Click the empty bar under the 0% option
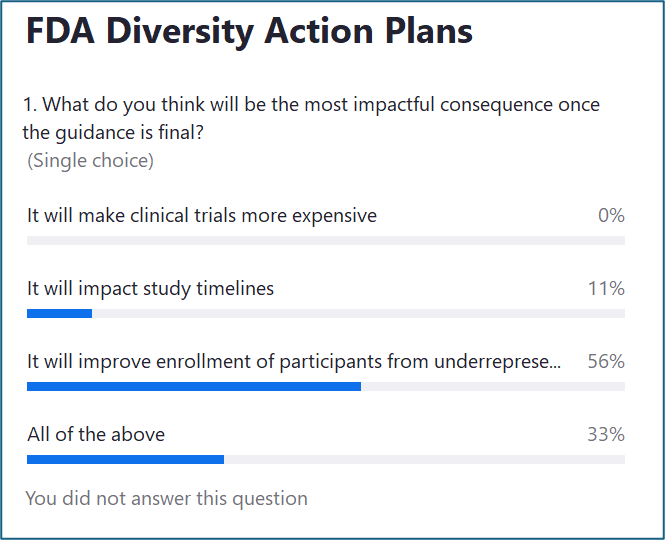 click(x=325, y=241)
